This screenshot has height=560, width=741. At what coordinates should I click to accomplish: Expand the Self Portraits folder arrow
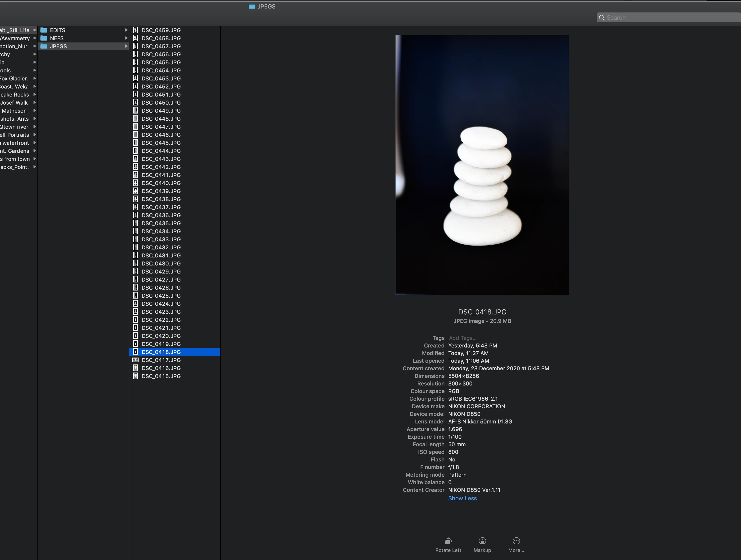34,135
